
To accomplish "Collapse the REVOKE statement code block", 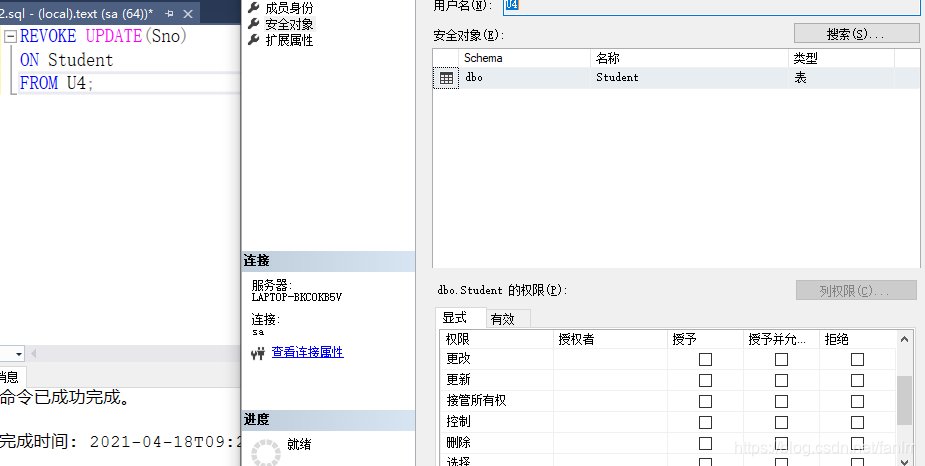I will (9, 37).
